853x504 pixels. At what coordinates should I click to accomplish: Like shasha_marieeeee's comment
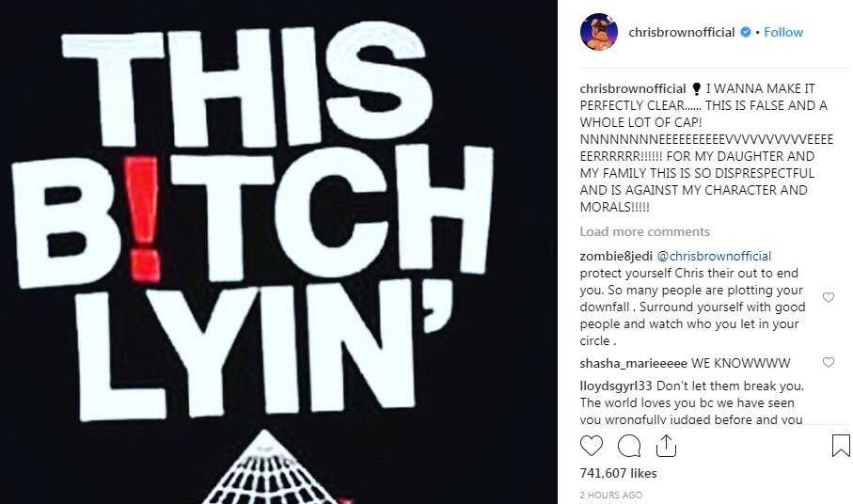828,362
